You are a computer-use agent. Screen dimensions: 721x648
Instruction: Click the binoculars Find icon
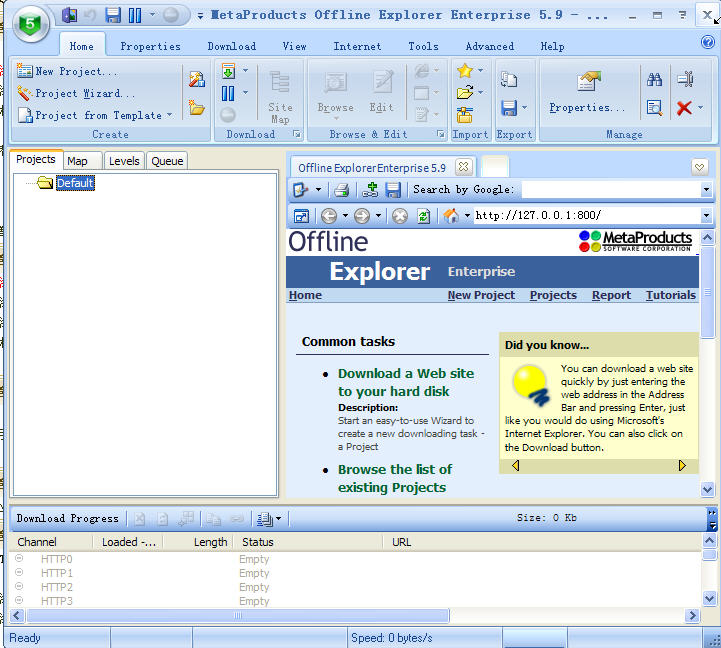coord(655,80)
